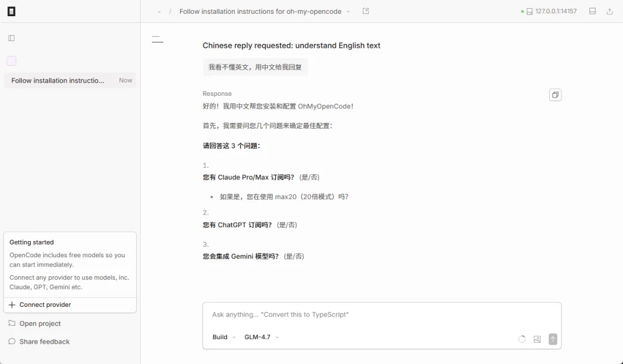This screenshot has width=623, height=364.
Task: Open a new session with the pink square icon
Action: click(x=11, y=61)
